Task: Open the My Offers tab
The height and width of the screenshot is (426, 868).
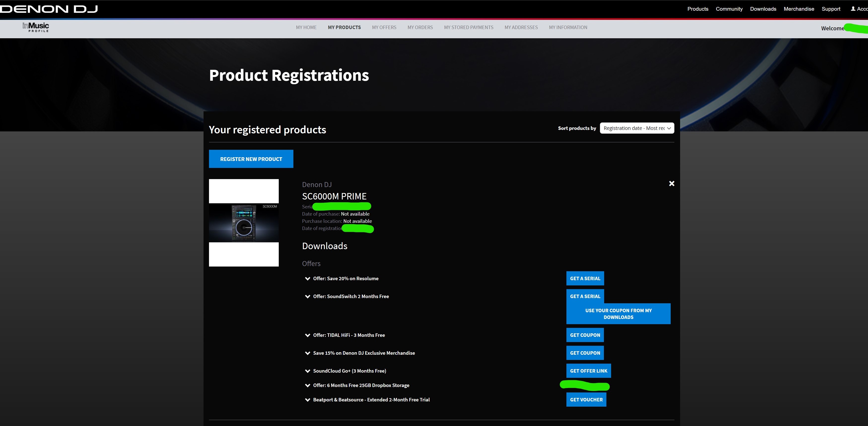Action: click(x=384, y=28)
